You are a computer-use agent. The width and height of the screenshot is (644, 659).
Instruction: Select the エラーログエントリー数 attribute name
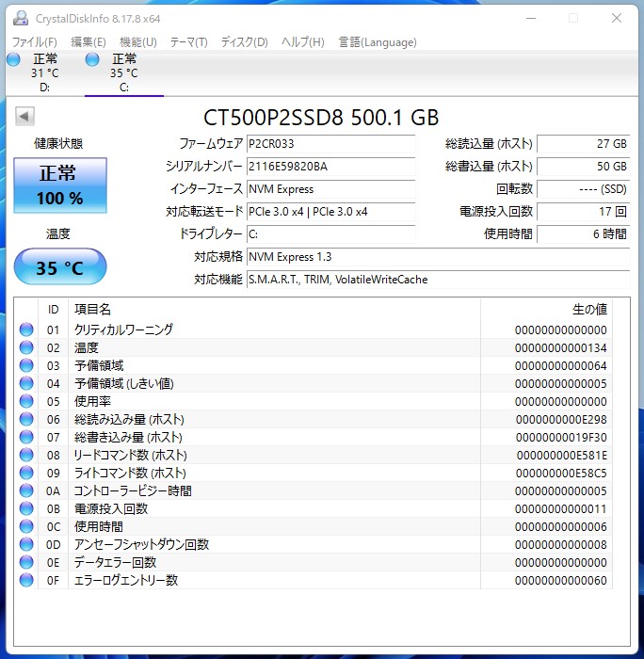pyautogui.click(x=126, y=580)
